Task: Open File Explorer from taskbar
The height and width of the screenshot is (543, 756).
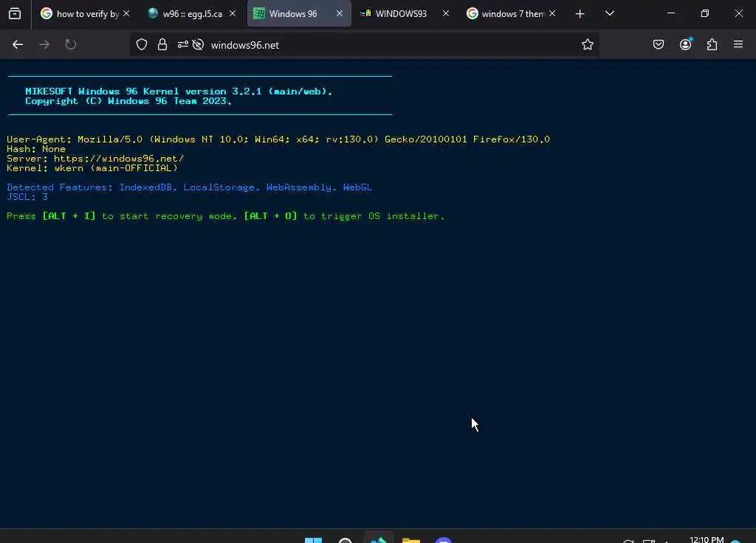Action: 410,539
